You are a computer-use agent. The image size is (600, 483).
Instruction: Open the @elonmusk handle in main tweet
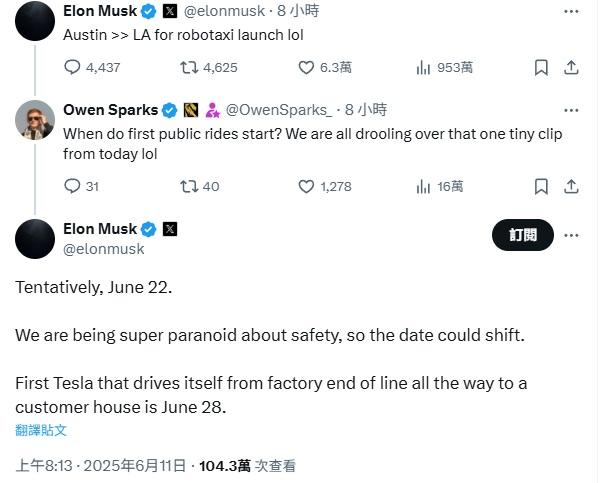103,249
